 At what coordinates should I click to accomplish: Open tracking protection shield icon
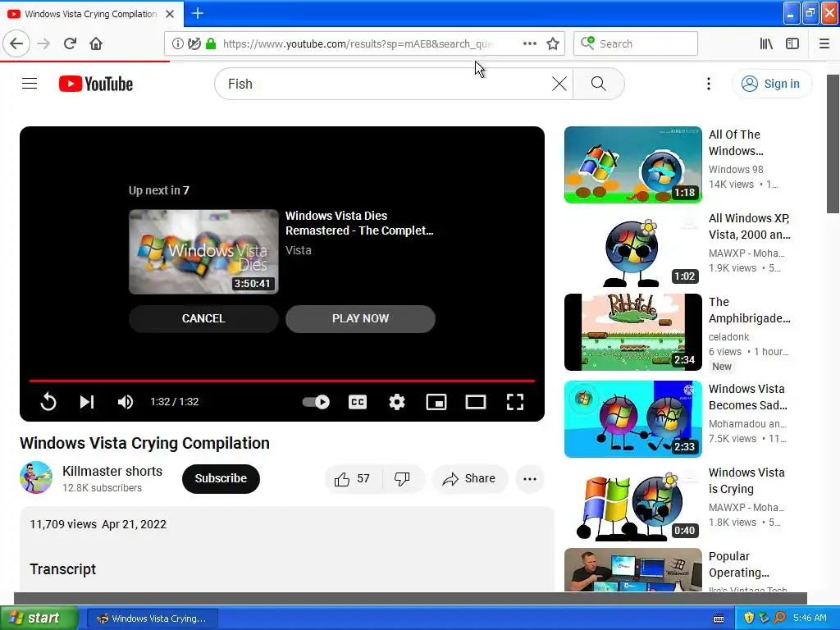194,43
